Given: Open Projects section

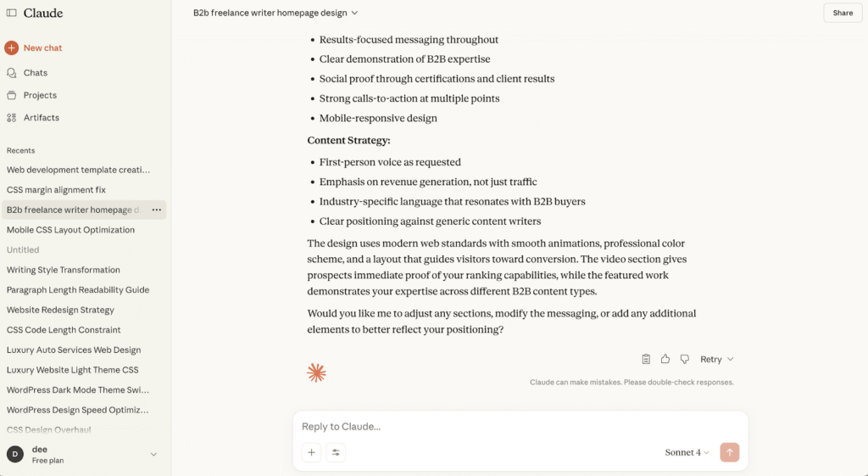Looking at the screenshot, I should point(40,95).
